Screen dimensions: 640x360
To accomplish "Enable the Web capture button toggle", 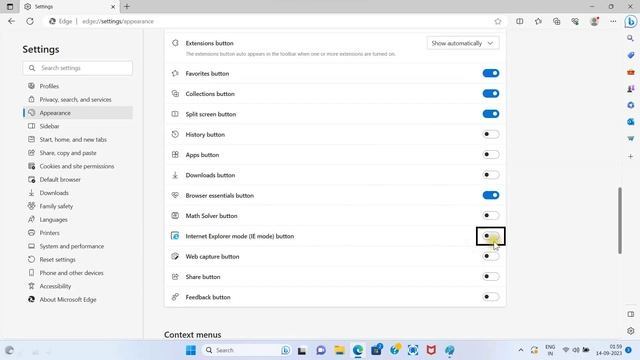I will tap(491, 256).
